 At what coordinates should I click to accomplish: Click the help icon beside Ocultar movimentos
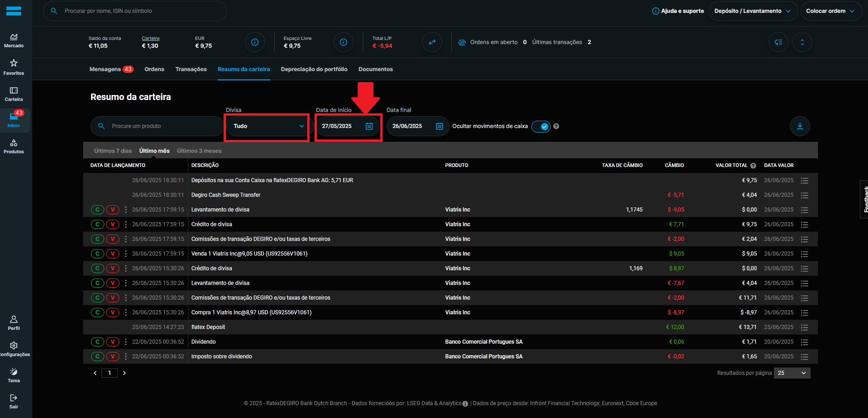[556, 126]
